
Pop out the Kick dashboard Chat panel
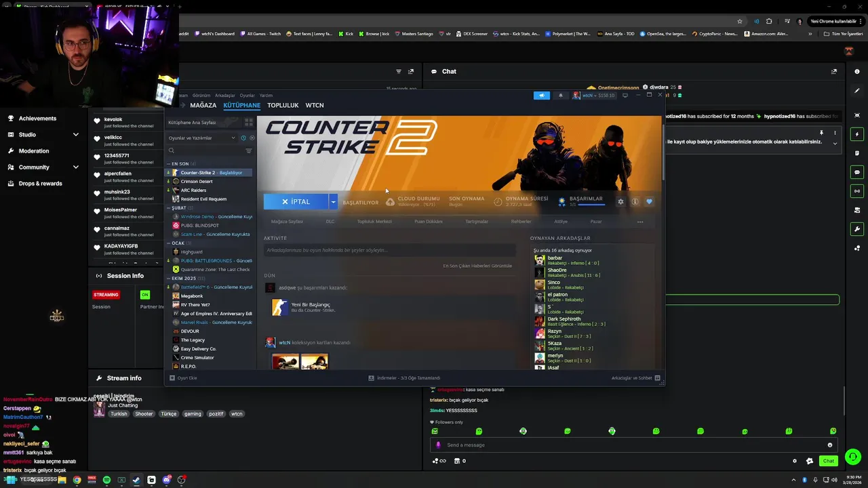(834, 71)
